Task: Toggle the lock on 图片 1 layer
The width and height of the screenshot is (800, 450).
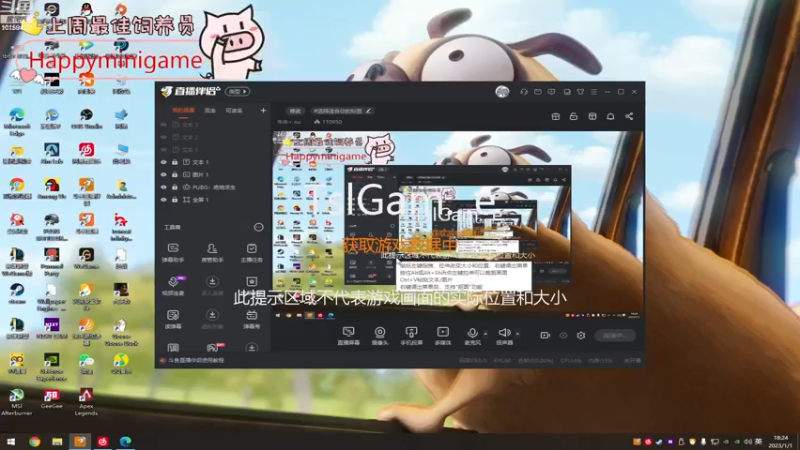Action: click(174, 174)
